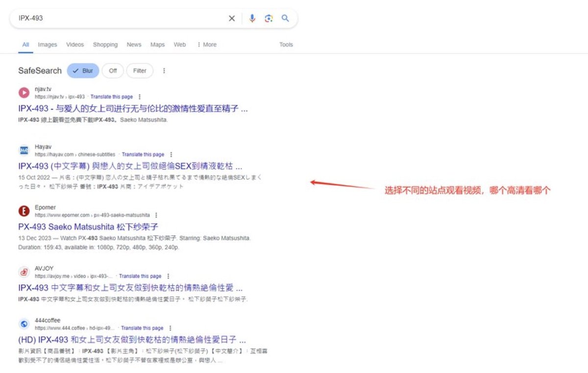Image resolution: width=588 pixels, height=373 pixels.
Task: Enable the Off option for SafeSearch
Action: tap(113, 70)
